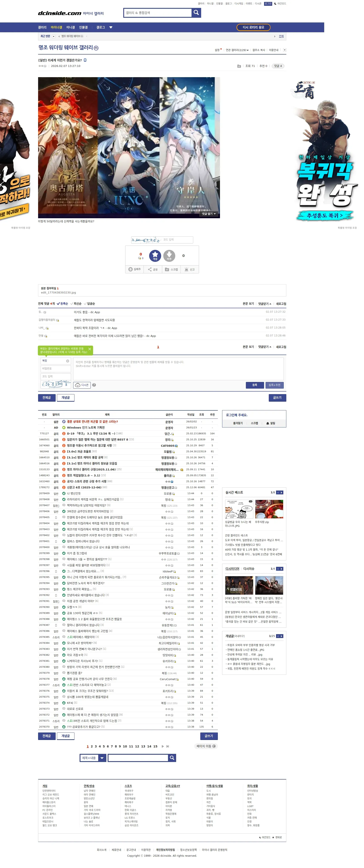Open the 제목+내용 search type dropdown
This screenshot has width=364, height=868.
(x=93, y=758)
